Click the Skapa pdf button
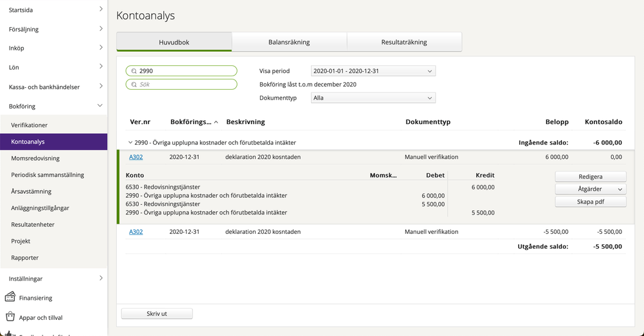This screenshot has height=336, width=644. click(x=590, y=202)
